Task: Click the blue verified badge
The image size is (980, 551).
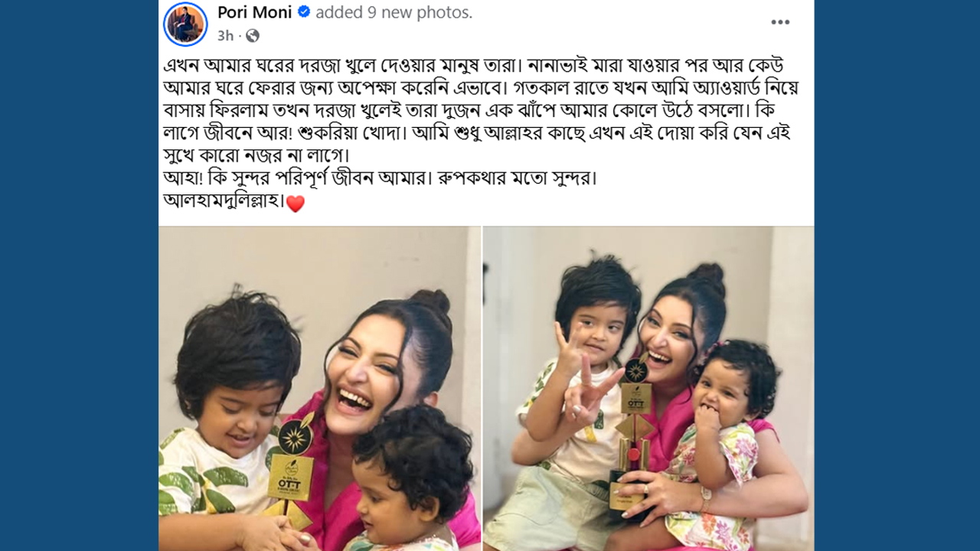Action: tap(304, 11)
